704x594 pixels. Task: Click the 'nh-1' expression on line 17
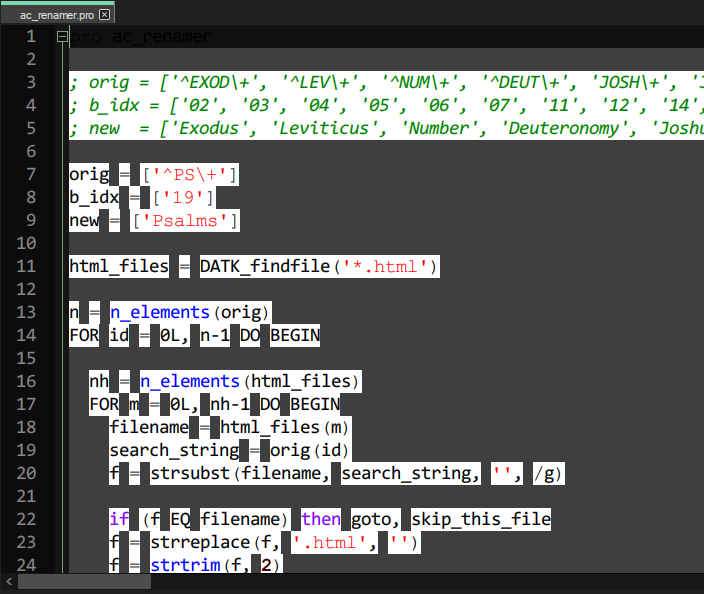pos(229,405)
